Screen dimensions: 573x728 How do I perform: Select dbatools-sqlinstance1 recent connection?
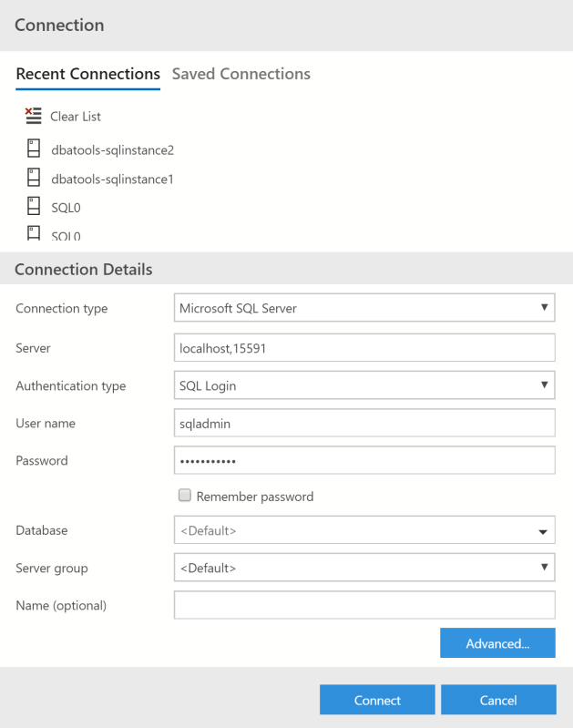tap(112, 179)
